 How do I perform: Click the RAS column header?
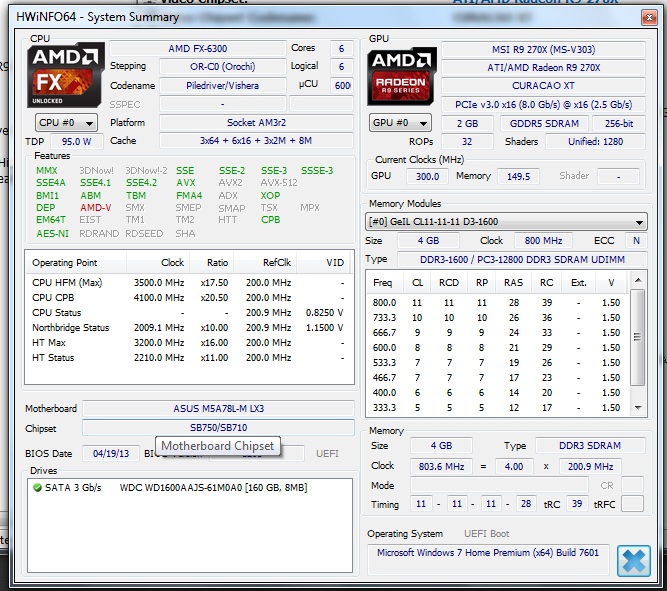point(513,283)
